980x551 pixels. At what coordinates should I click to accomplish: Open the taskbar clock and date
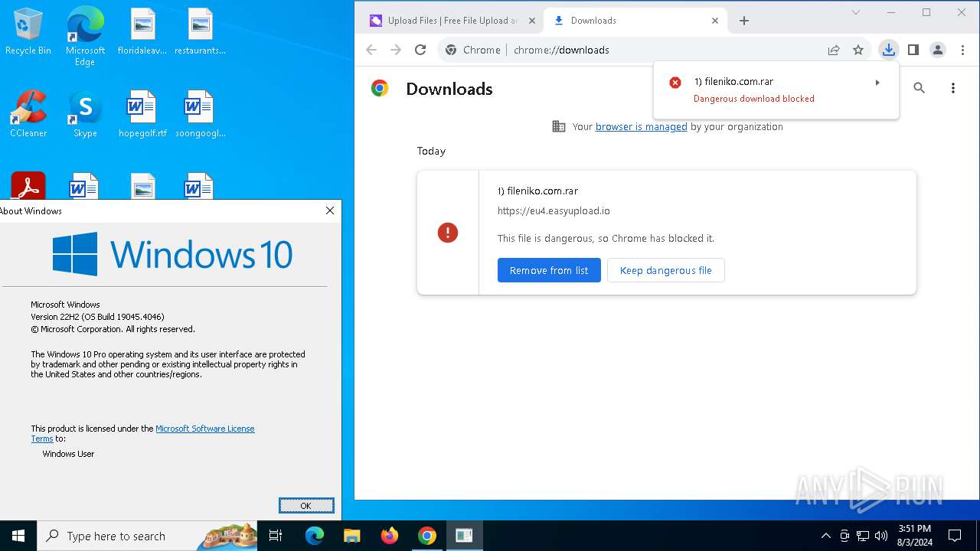pyautogui.click(x=914, y=536)
